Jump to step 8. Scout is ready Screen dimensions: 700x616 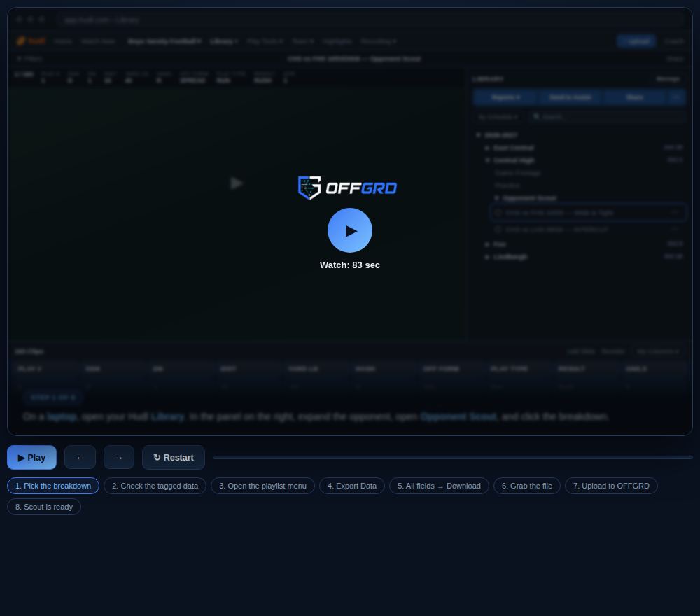click(x=43, y=507)
